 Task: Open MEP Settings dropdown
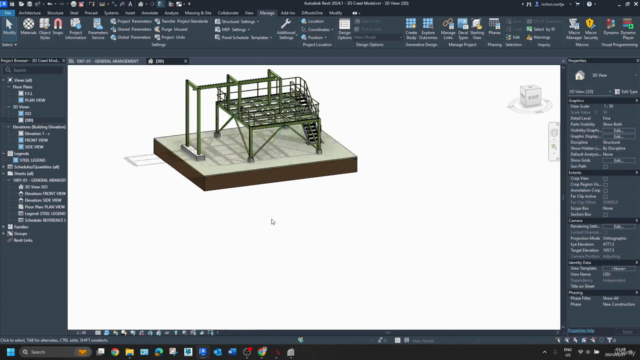click(232, 29)
